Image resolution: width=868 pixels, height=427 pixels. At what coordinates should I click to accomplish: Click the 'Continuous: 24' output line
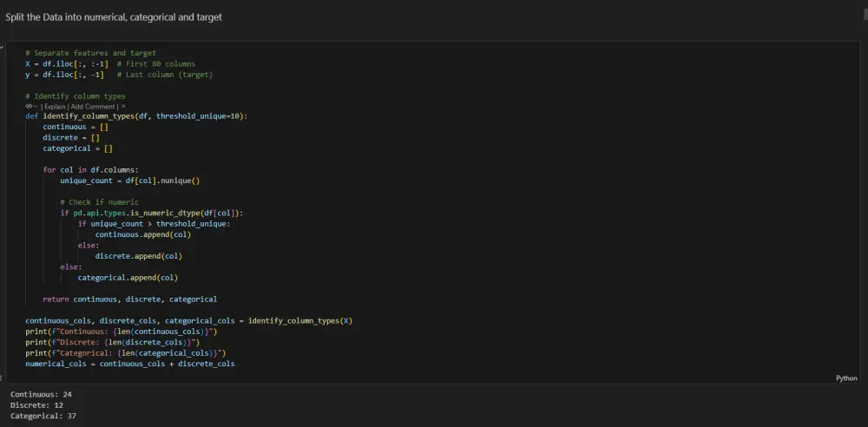[41, 394]
